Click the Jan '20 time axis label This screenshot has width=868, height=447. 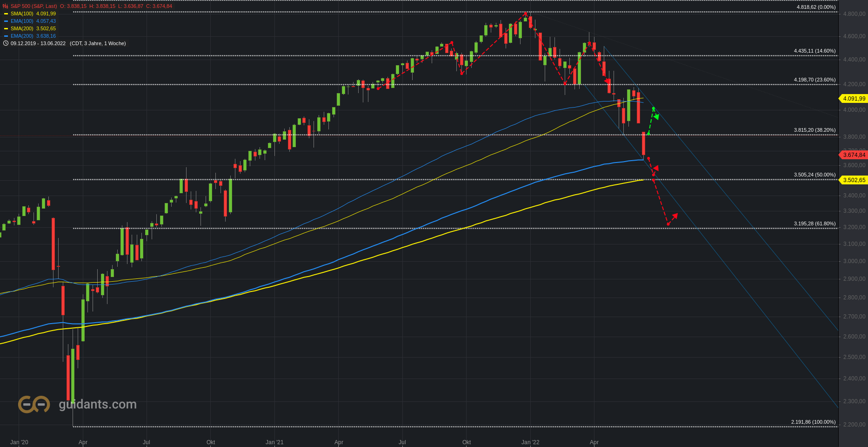[x=19, y=442]
